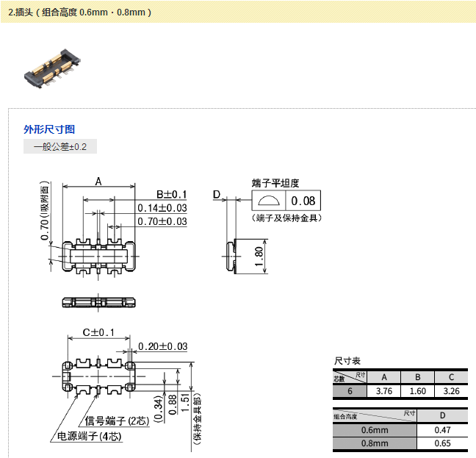476x458 pixels.
Task: Click the 0.20±0.03 dimension label
Action: point(162,347)
